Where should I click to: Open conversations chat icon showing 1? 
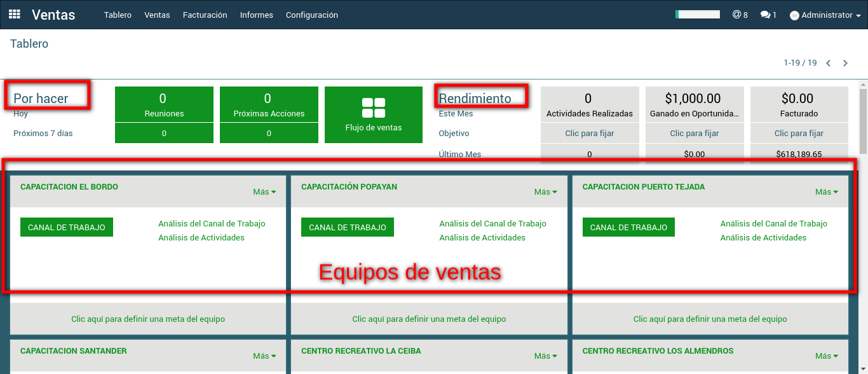point(768,15)
